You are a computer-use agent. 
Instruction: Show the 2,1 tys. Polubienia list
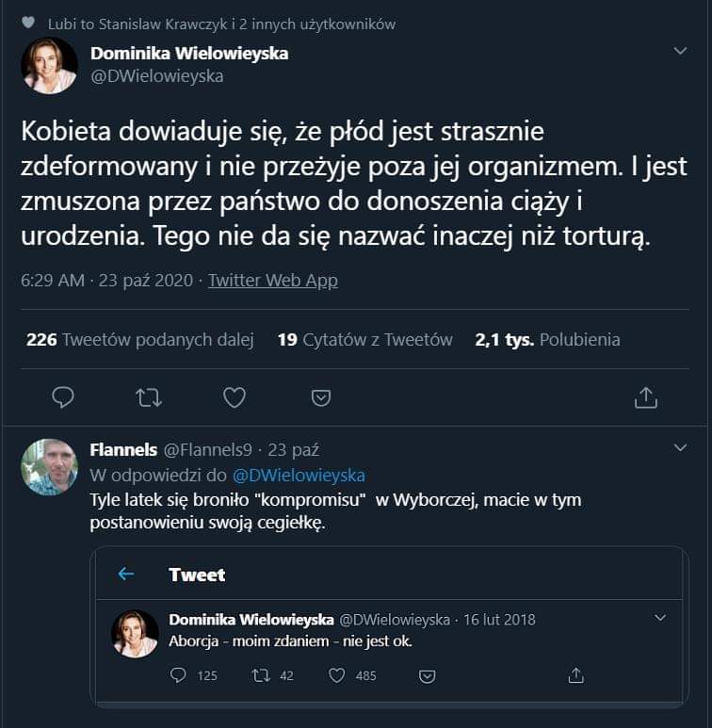click(547, 339)
